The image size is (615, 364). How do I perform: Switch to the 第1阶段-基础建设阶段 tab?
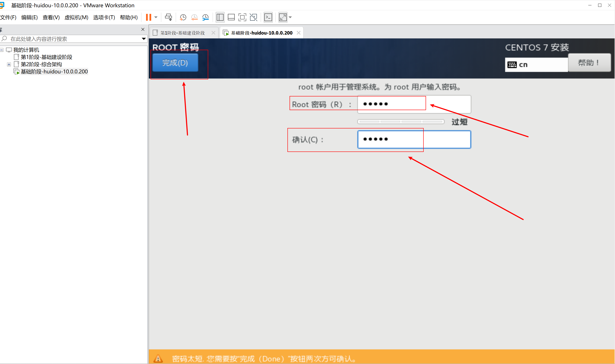(182, 33)
